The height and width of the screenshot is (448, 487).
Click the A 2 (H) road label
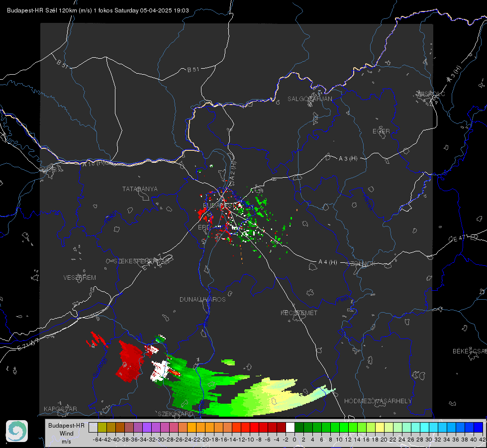[x=232, y=170]
